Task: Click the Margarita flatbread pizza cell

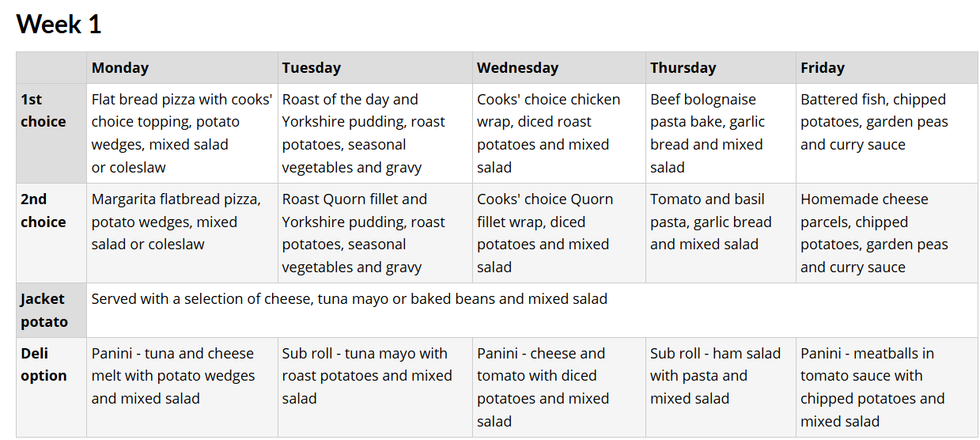Action: (182, 233)
